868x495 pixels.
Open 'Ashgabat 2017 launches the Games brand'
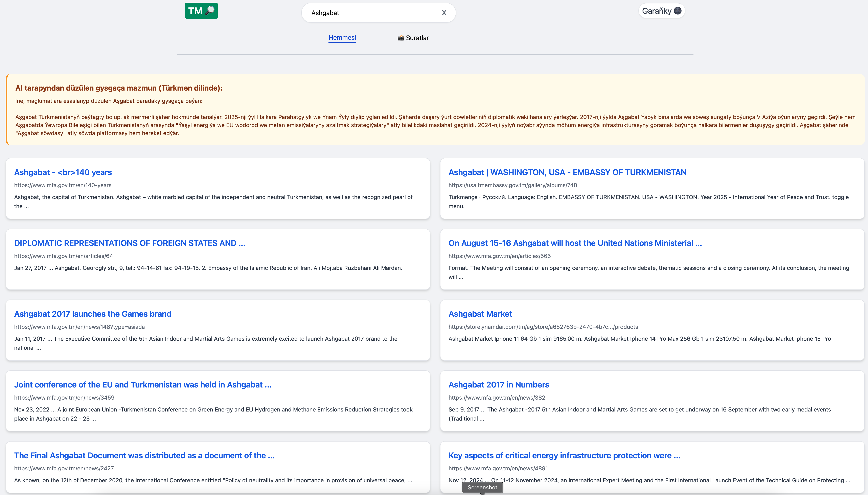(x=92, y=314)
